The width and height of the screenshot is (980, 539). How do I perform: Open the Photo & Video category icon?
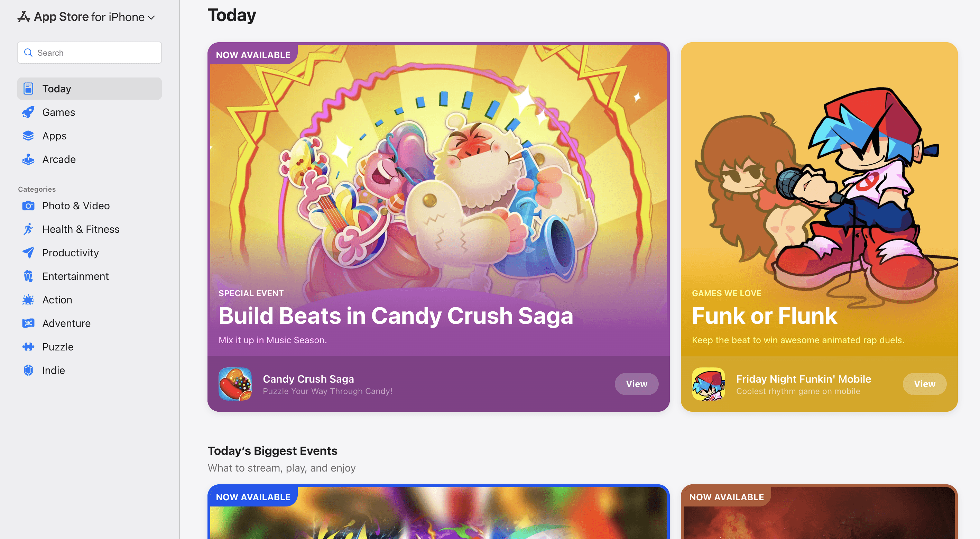coord(28,205)
